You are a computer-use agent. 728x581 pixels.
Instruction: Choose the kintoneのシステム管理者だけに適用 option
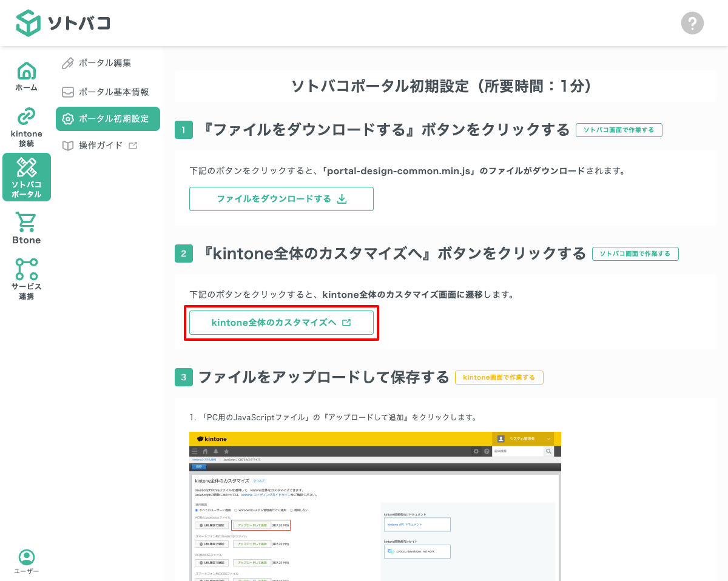coord(235,510)
